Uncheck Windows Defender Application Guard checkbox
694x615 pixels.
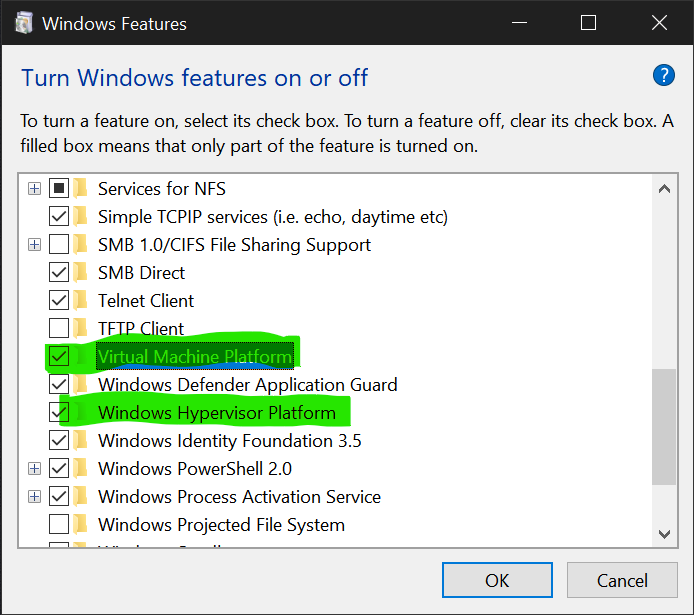(59, 384)
